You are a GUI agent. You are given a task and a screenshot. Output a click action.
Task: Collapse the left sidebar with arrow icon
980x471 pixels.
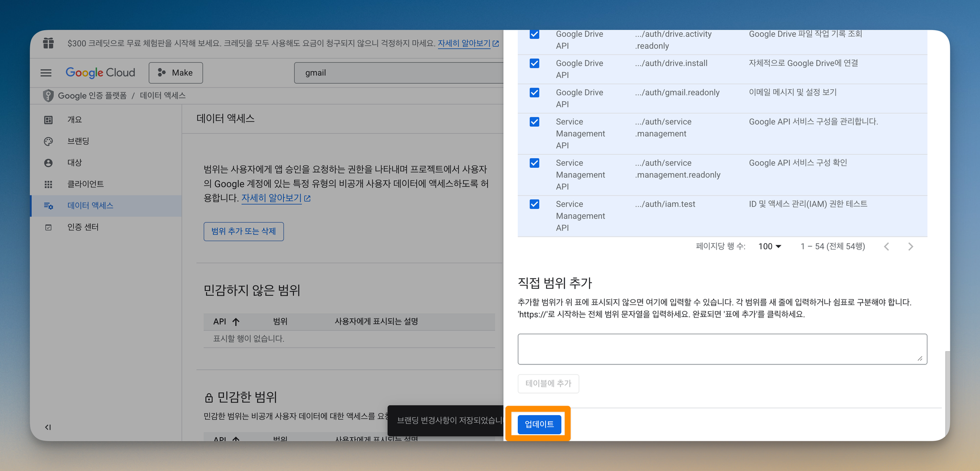click(x=48, y=427)
